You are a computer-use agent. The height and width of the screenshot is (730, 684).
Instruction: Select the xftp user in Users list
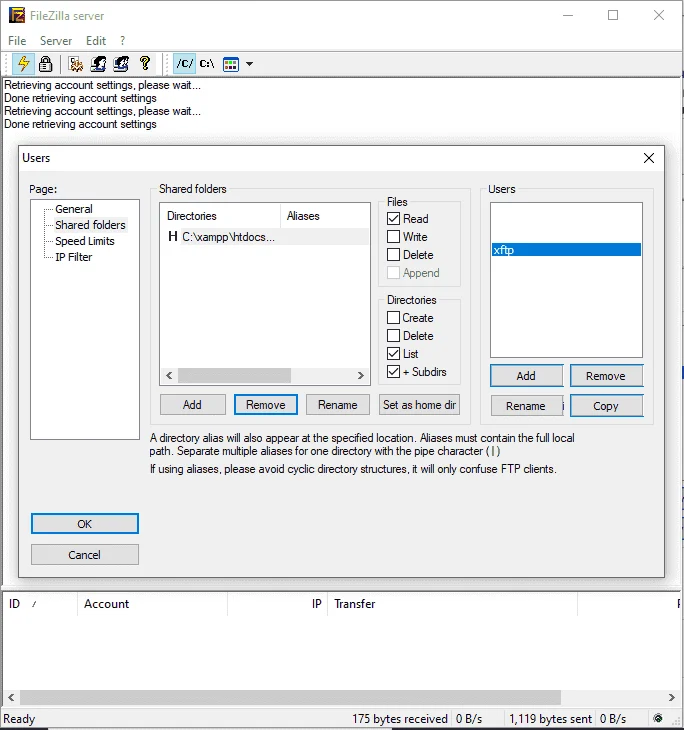coord(566,250)
